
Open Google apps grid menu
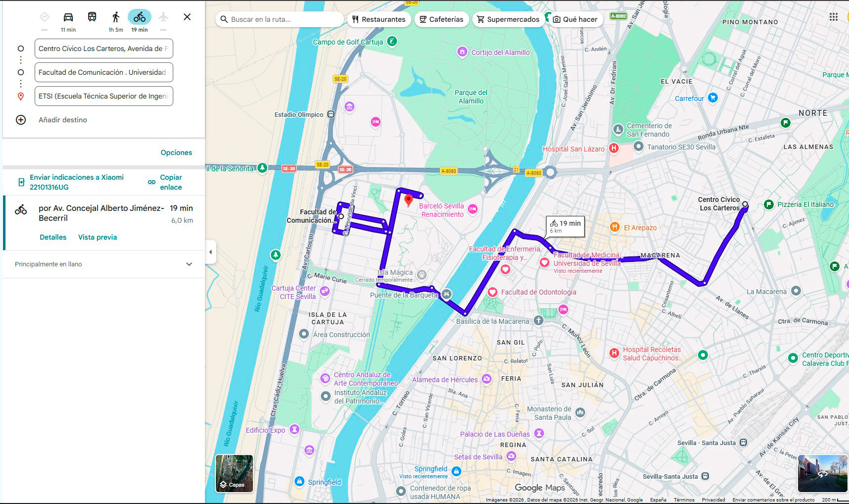point(834,17)
